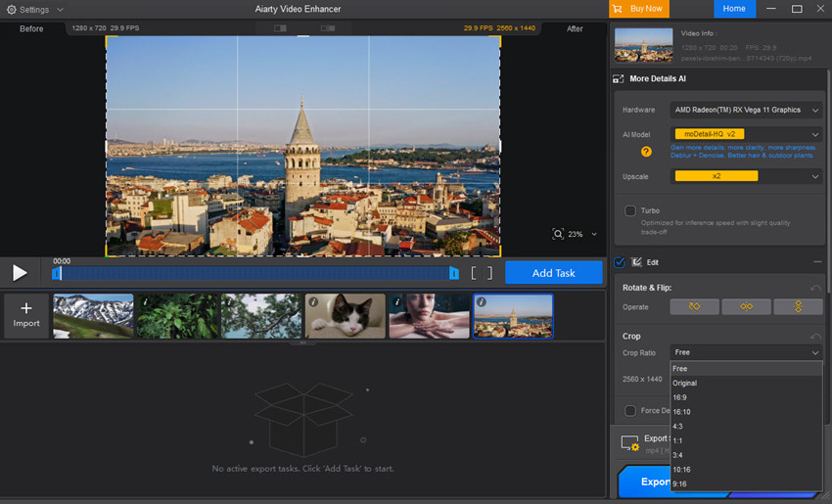Set trim start with left bracket icon
The image size is (832, 504).
(474, 273)
